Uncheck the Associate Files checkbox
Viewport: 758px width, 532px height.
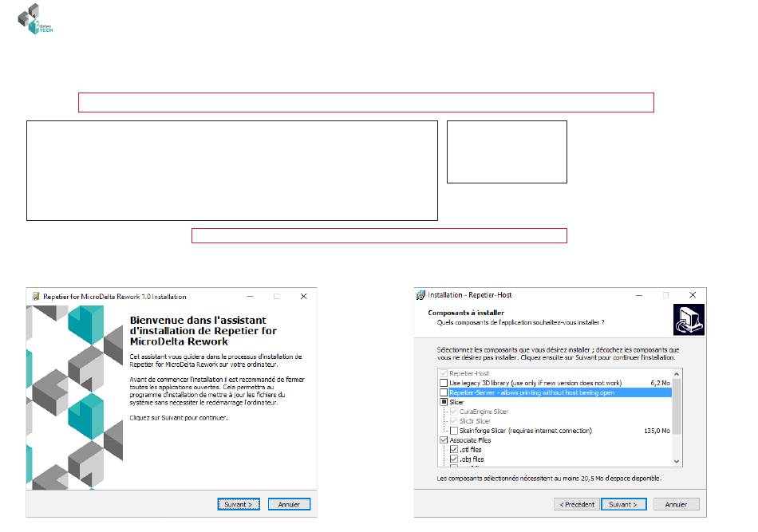[x=444, y=439]
